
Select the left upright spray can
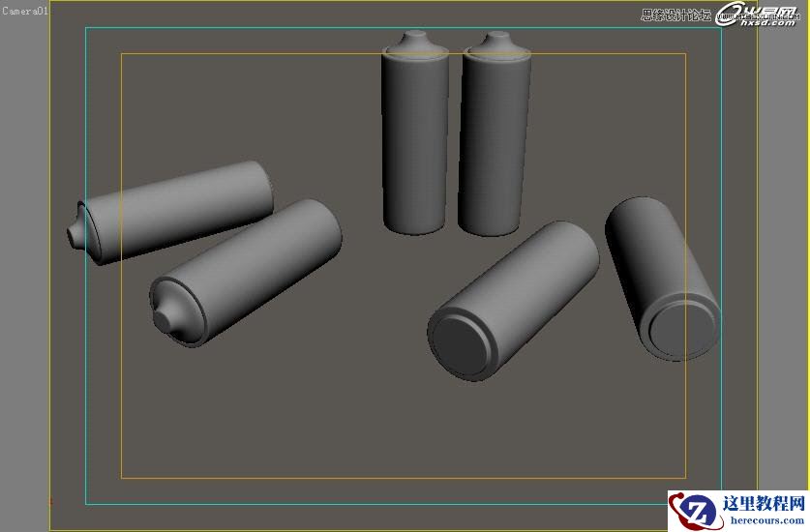415,133
